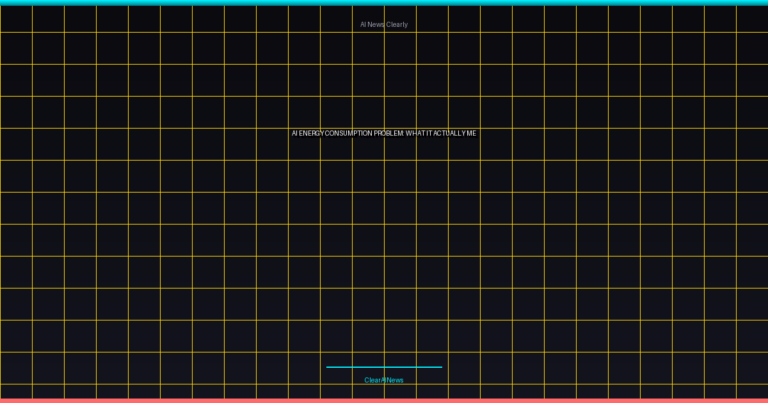768x403 pixels.
Task: Click the bottom-left grid cell above the coral bar
Action: (x=16, y=391)
